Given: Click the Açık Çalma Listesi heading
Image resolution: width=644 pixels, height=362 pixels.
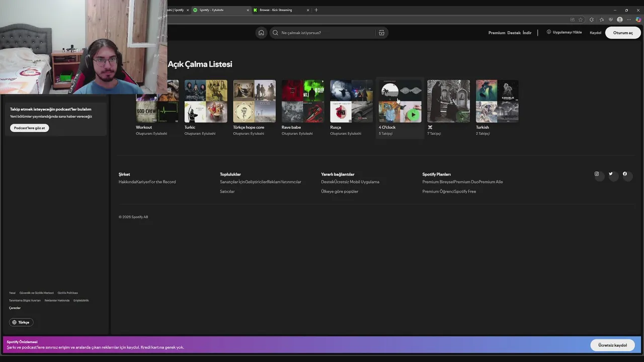Looking at the screenshot, I should [200, 64].
